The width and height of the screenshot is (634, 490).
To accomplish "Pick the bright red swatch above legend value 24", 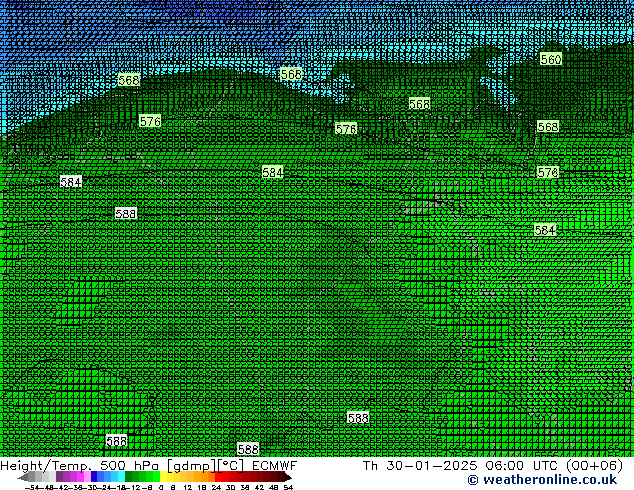I will pyautogui.click(x=218, y=477).
